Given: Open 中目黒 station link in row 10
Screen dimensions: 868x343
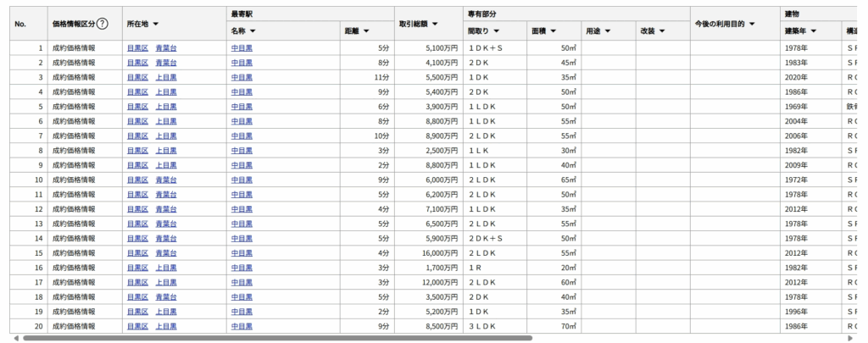Looking at the screenshot, I should 242,180.
